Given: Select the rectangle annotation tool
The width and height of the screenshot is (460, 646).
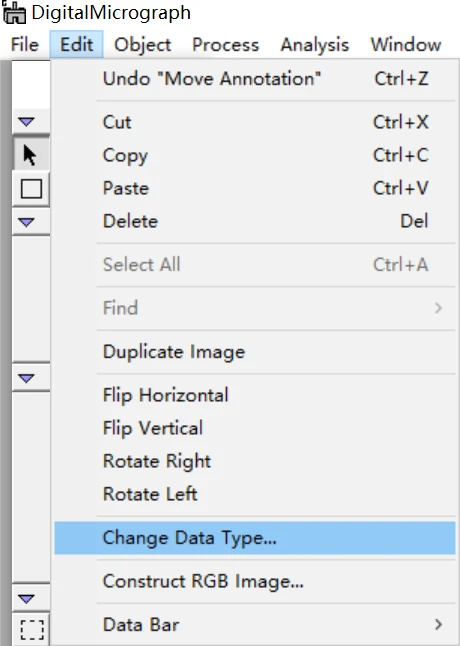Looking at the screenshot, I should click(x=31, y=189).
